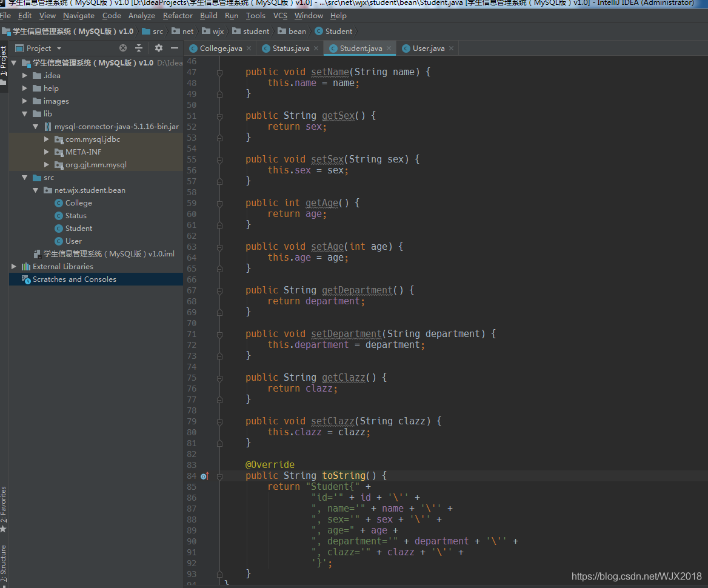708x588 pixels.
Task: Click the mysql-connector jar file icon
Action: 48,127
